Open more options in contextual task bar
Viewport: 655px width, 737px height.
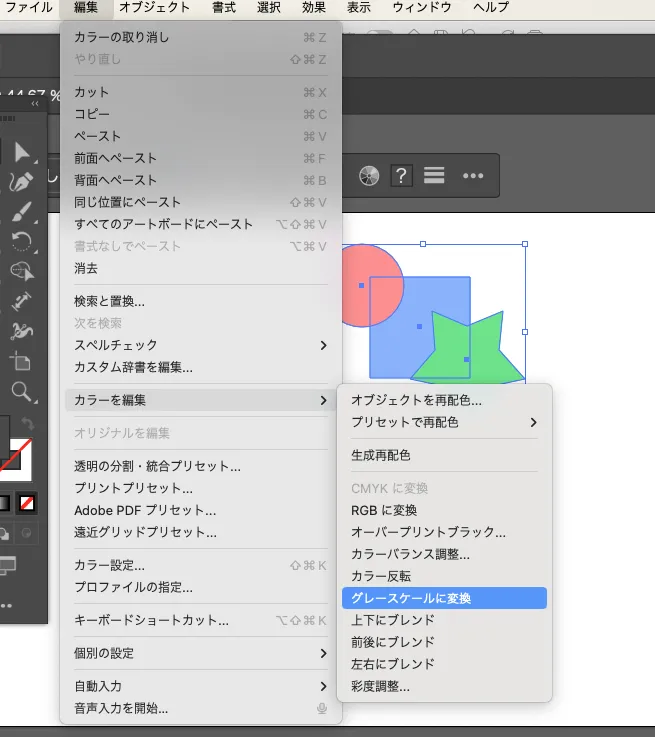[473, 176]
